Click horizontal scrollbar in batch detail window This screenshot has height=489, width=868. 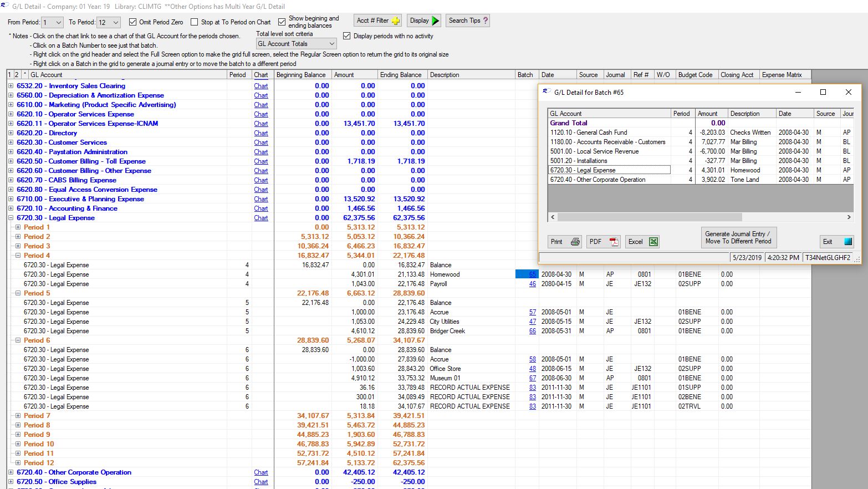tap(650, 217)
